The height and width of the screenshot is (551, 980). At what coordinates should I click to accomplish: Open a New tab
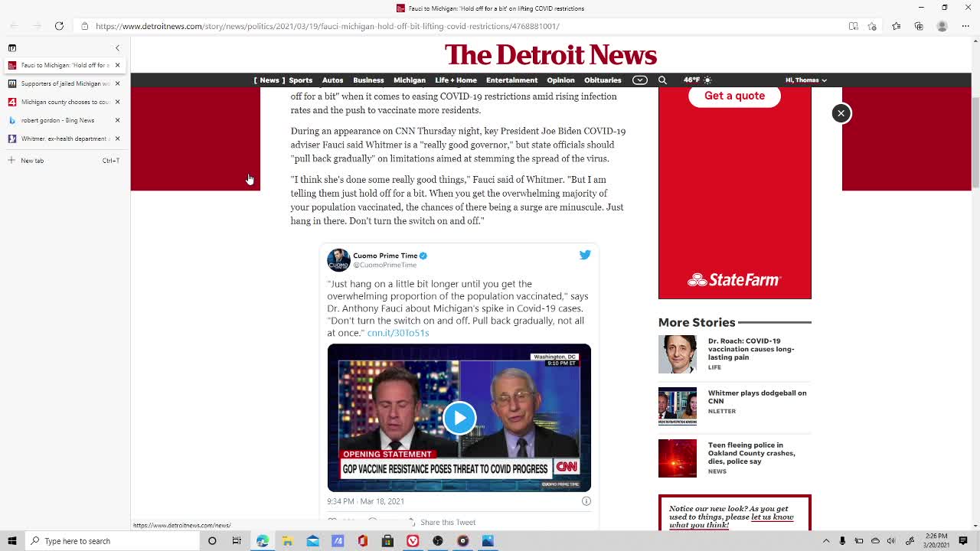(64, 161)
